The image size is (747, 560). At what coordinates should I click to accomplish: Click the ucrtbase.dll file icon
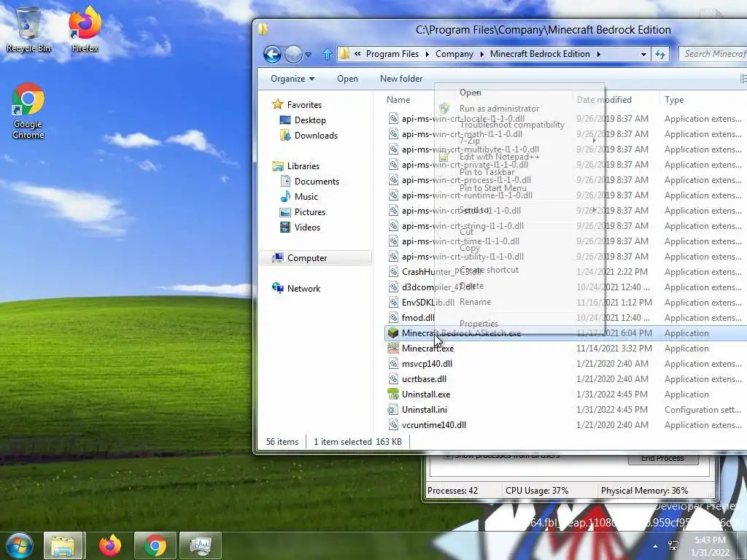coord(393,379)
